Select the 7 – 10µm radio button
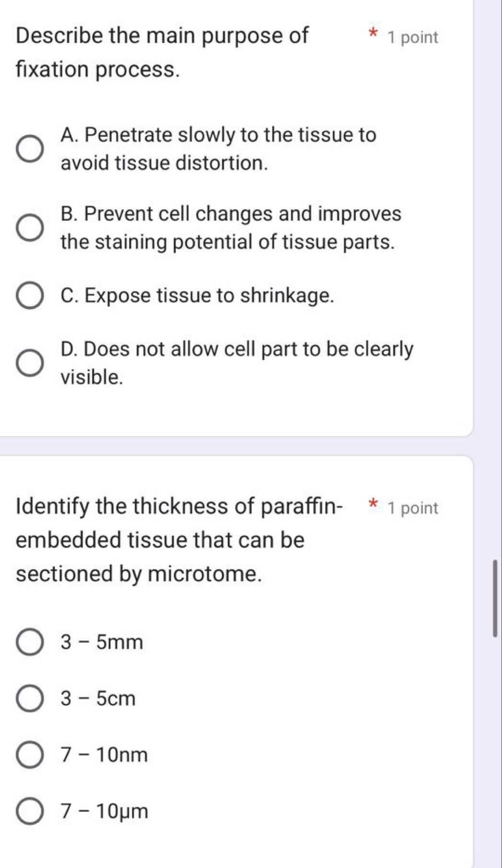Viewport: 502px width, 868px height. (30, 811)
